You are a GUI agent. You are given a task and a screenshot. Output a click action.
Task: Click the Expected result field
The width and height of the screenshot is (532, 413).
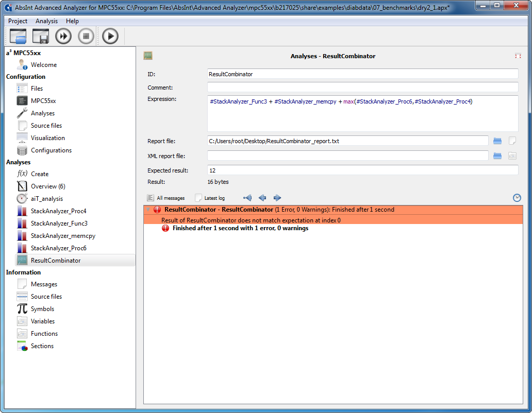click(363, 170)
